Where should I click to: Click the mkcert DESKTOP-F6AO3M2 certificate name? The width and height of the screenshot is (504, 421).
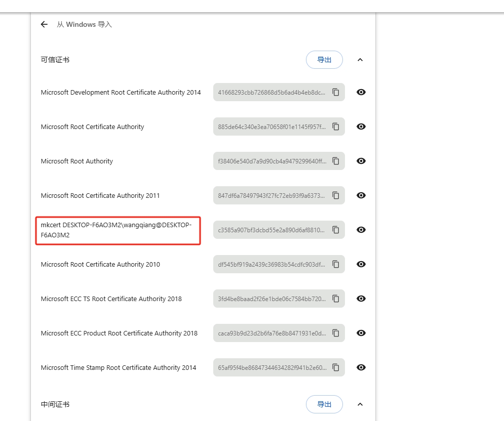click(117, 230)
